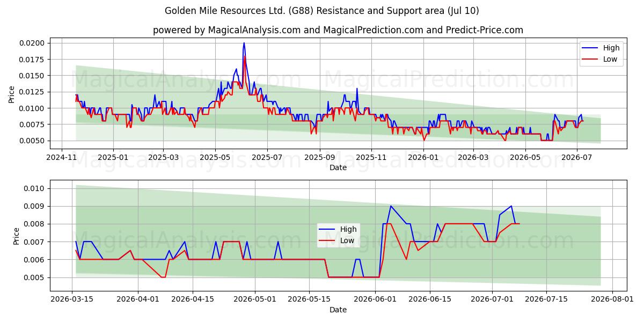Click the 2025-05 date tick label
Image resolution: width=644 pixels, height=322 pixels.
tap(215, 157)
